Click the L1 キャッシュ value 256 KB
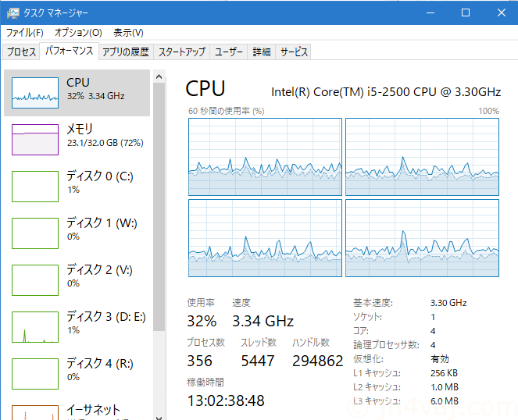 click(x=444, y=373)
